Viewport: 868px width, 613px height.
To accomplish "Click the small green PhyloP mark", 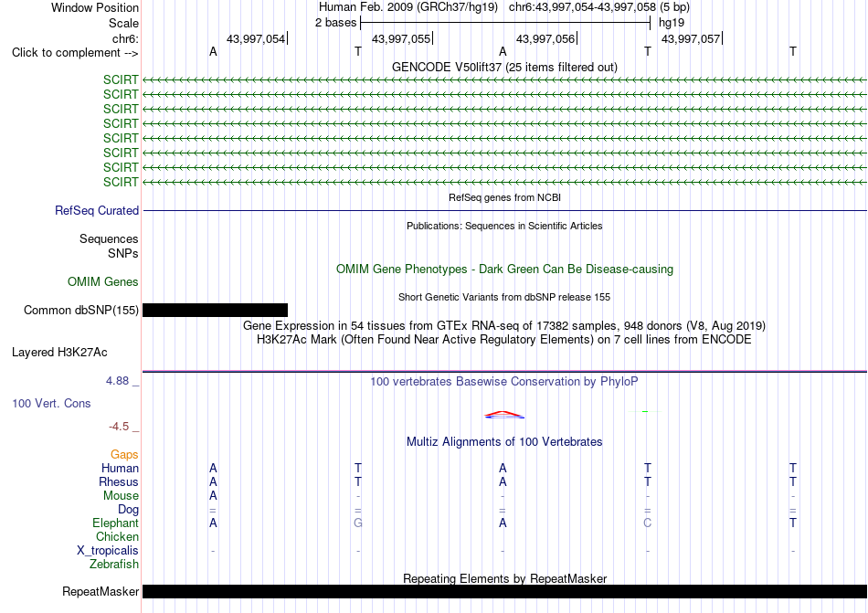I will tap(645, 412).
